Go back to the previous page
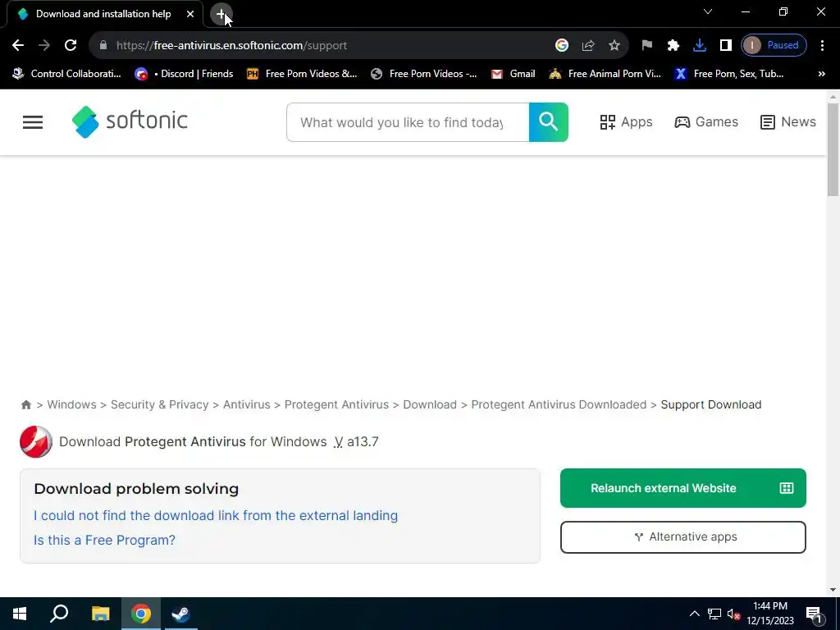 coord(18,45)
